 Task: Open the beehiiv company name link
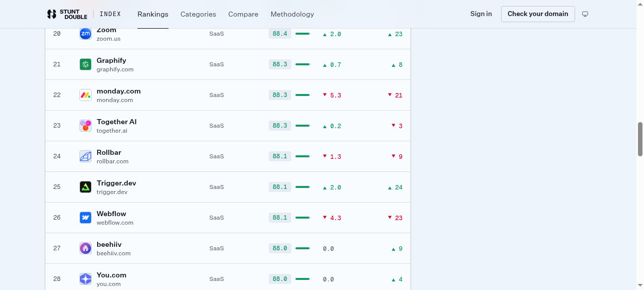(x=109, y=244)
